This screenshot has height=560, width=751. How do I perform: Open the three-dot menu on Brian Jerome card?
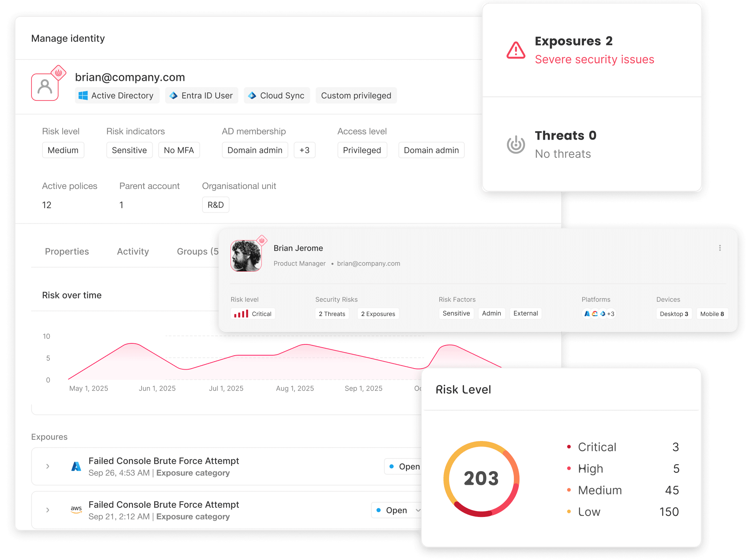(720, 248)
